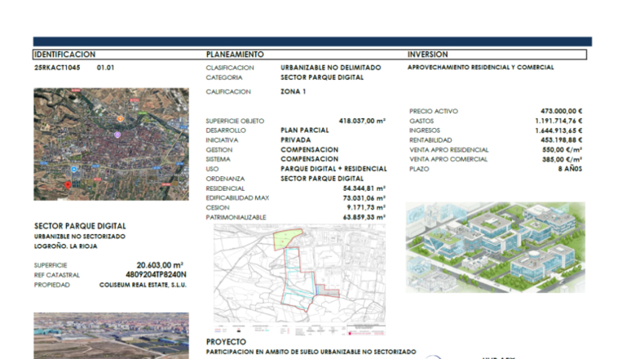This screenshot has height=359, width=644.
Task: Select the ORDENANZA value SECTOR PARQUE DIGITAL
Action: tap(322, 179)
